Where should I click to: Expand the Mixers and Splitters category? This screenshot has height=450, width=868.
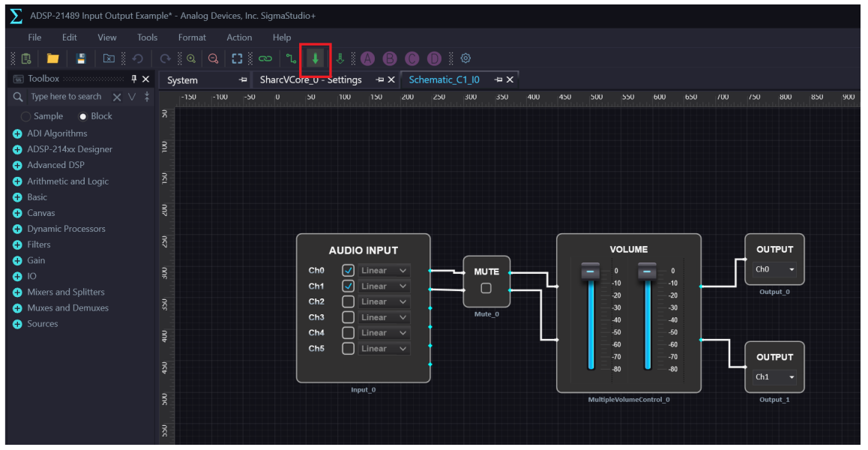tap(17, 292)
